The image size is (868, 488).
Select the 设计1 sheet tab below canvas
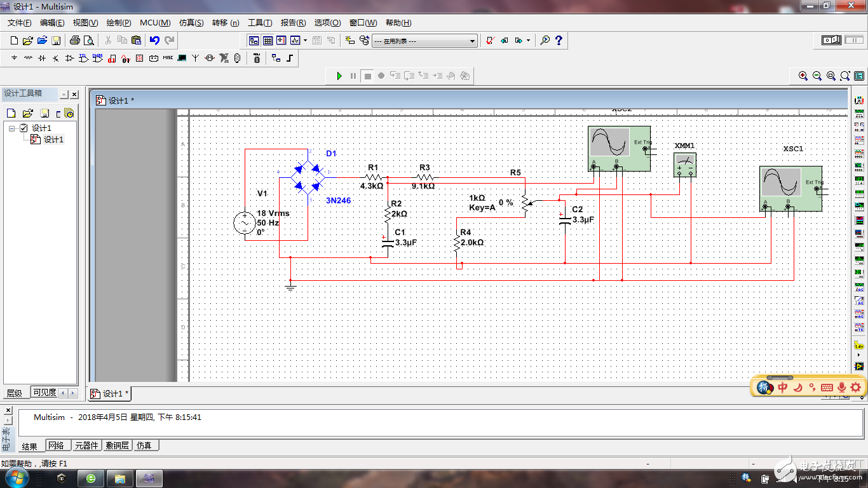click(111, 394)
